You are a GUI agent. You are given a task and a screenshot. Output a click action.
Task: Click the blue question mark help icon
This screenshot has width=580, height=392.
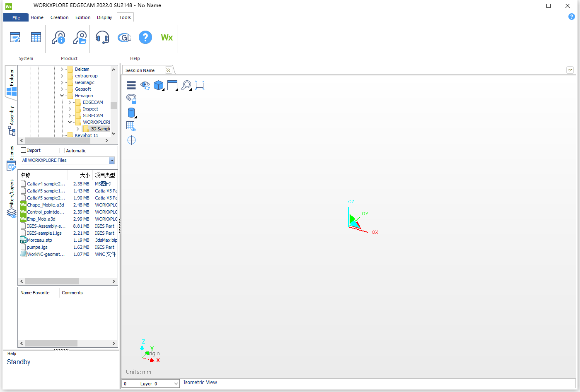click(145, 38)
